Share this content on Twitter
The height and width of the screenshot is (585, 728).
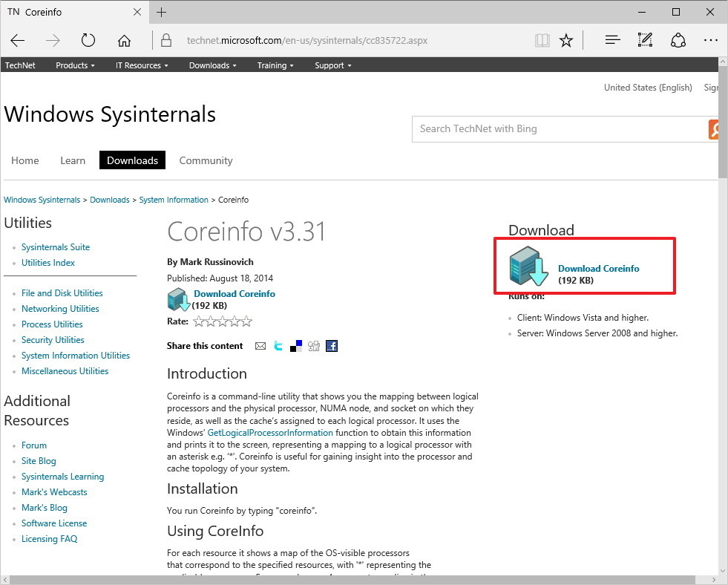click(278, 345)
